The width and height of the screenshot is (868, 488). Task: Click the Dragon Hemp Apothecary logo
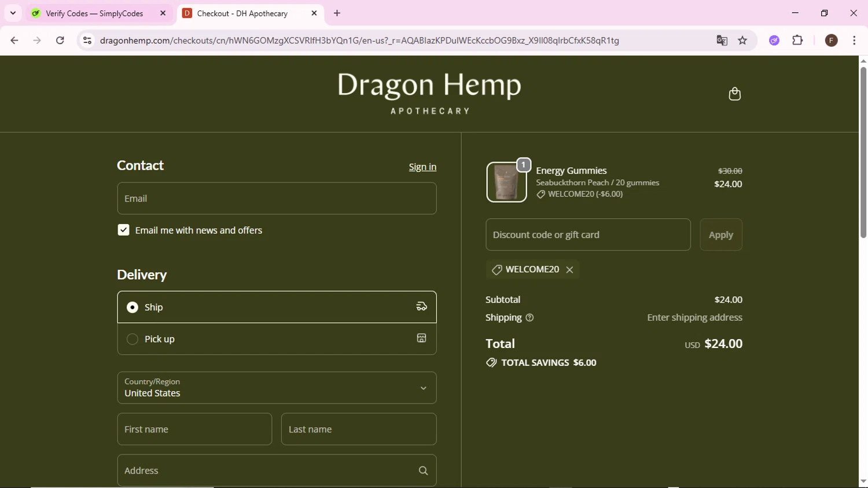pos(429,93)
